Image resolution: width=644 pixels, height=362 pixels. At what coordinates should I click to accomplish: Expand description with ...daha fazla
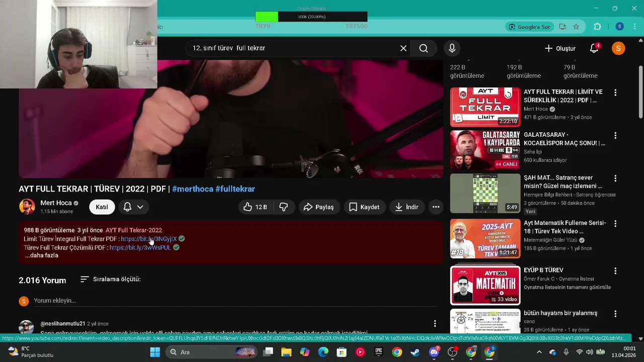(41, 255)
